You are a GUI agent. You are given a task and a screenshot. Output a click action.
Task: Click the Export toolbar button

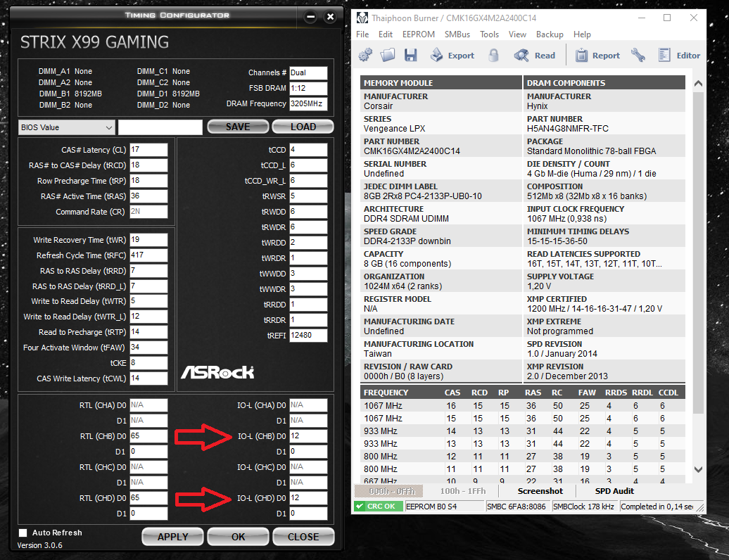pyautogui.click(x=452, y=56)
